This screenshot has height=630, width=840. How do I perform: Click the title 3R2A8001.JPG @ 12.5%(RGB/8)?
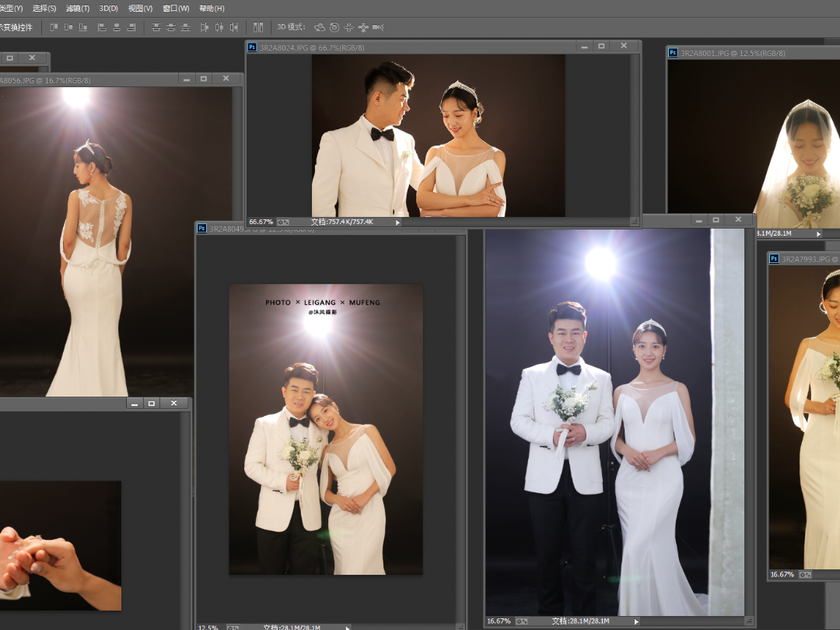tap(733, 53)
